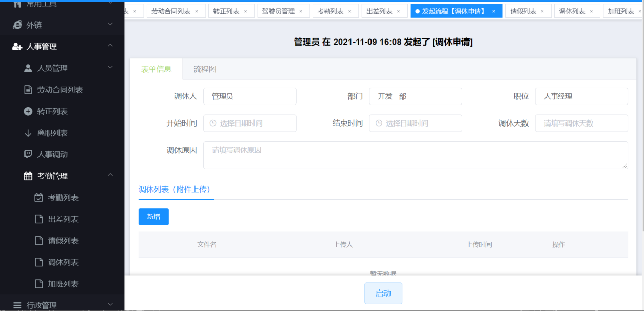The width and height of the screenshot is (644, 311).
Task: Focus the 调休天数 input field
Action: (x=581, y=123)
